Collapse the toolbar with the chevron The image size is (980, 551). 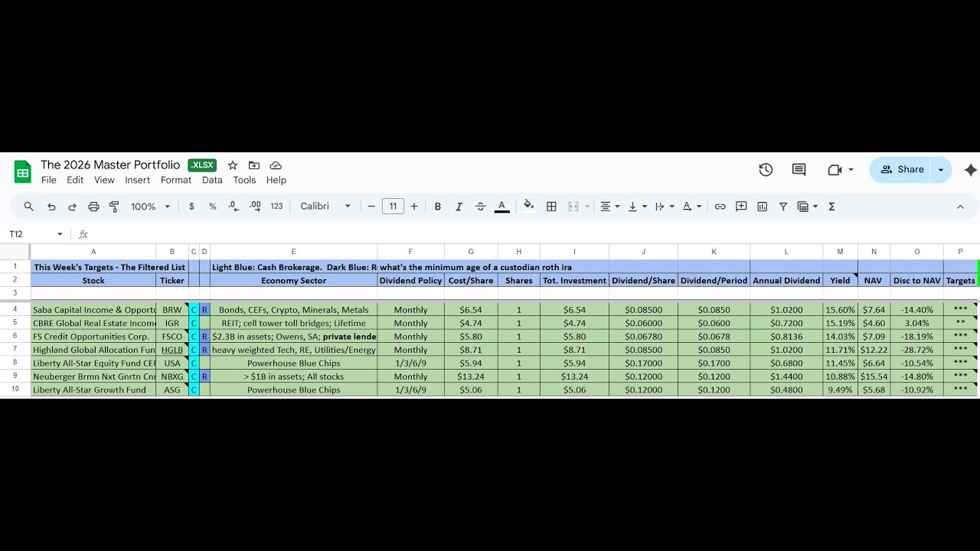click(960, 207)
